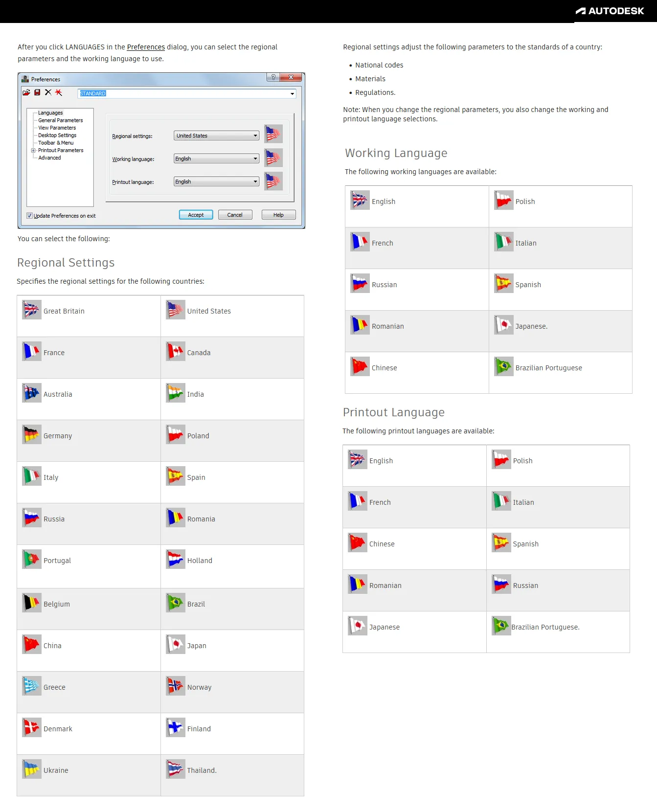
Task: Click the Brazilian Portuguese label in Working Language table
Action: pyautogui.click(x=549, y=368)
